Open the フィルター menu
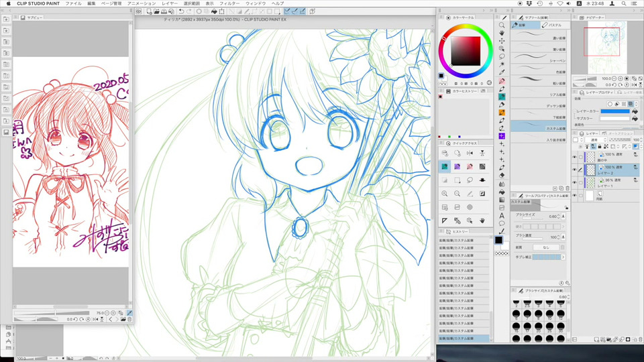Screen dimensions: 644x362 point(229,3)
